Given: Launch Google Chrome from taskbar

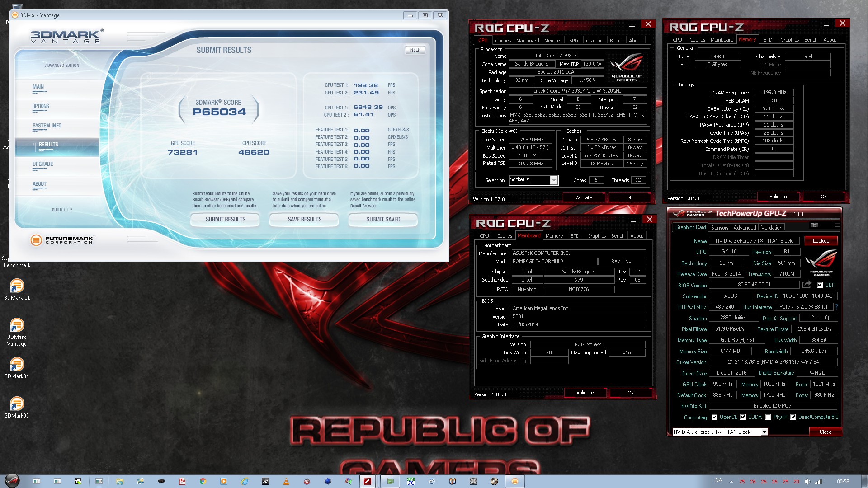Looking at the screenshot, I should pyautogui.click(x=203, y=481).
